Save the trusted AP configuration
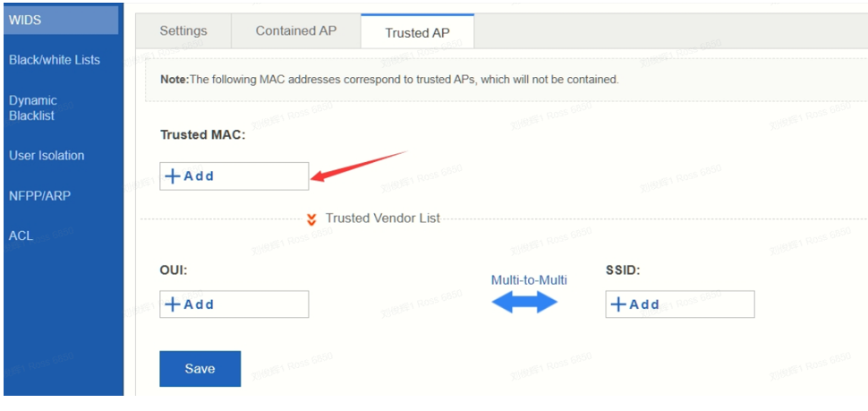Screen dimensions: 868x411 coord(200,369)
